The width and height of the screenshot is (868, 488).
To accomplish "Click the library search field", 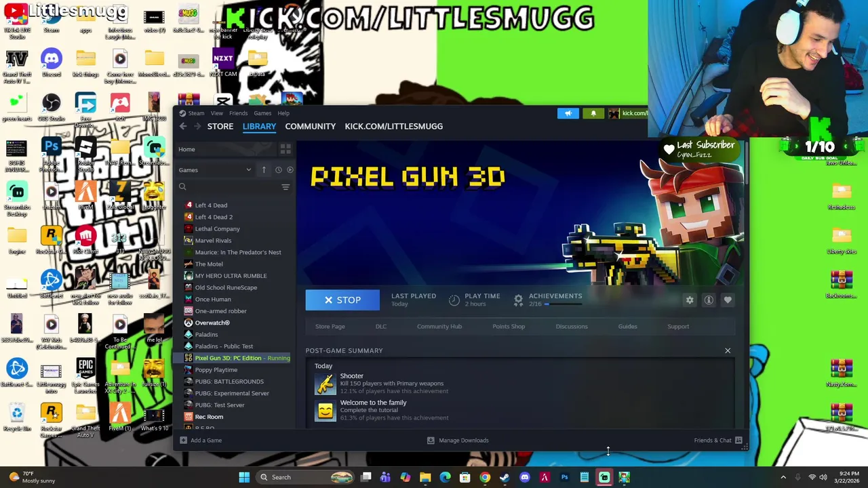I will [x=228, y=187].
